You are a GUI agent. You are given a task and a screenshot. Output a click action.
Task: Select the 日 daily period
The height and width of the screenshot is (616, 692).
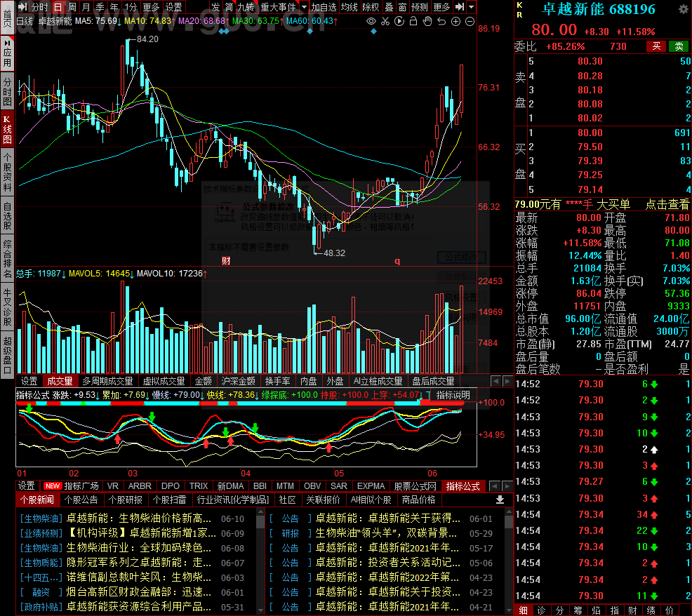(x=58, y=7)
